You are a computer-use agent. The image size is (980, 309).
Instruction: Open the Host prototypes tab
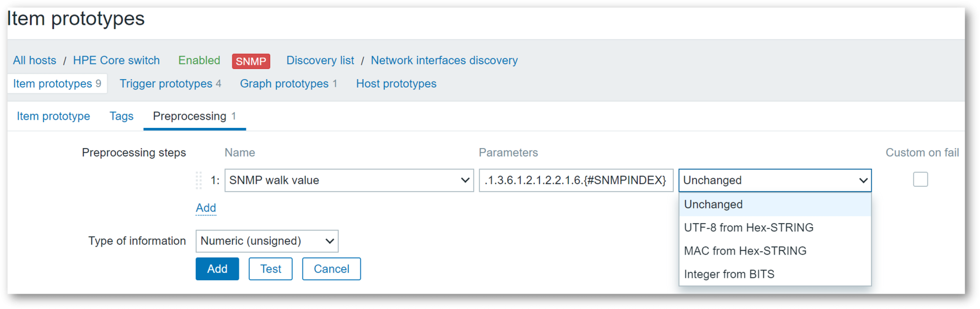tap(396, 83)
